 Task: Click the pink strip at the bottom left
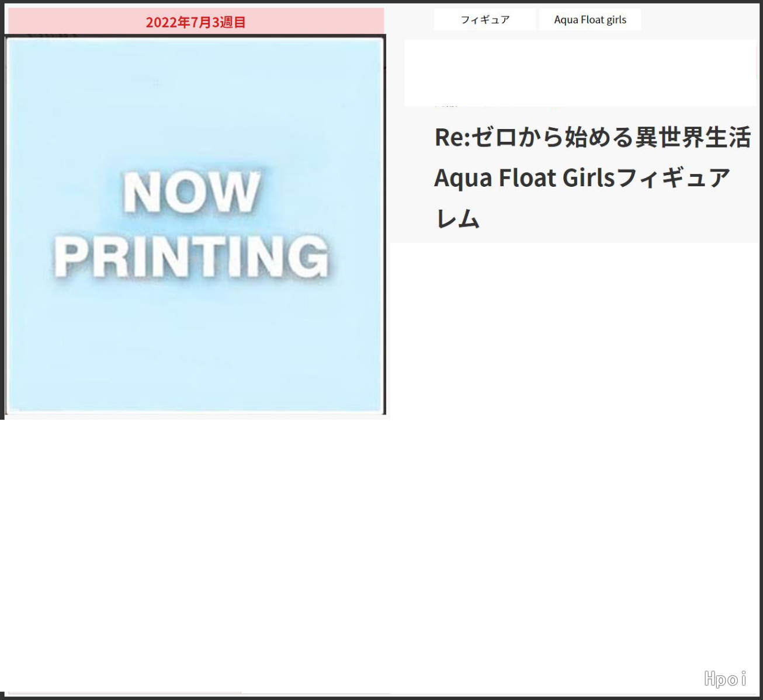[x=124, y=693]
